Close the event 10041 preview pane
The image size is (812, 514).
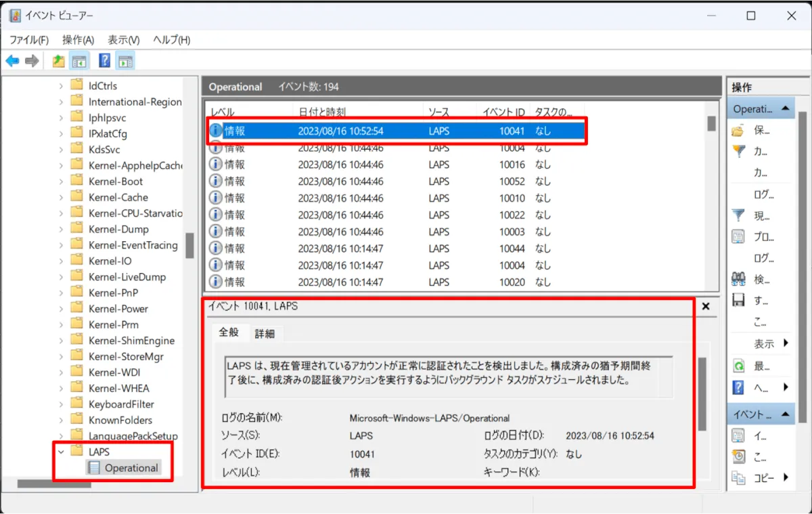click(x=705, y=307)
